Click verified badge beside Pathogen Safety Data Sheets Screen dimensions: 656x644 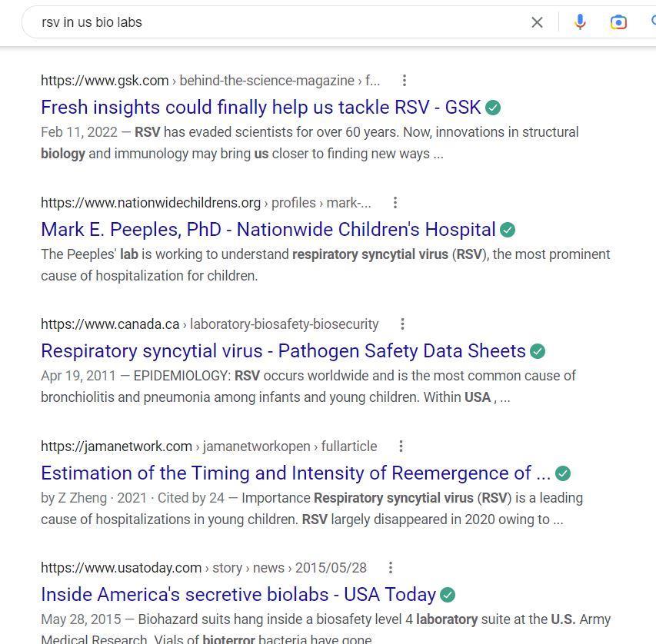point(538,351)
